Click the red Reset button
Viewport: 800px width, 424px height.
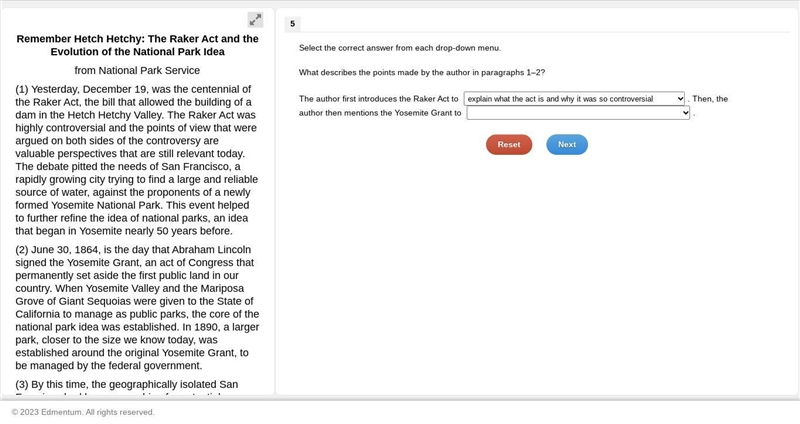coord(509,144)
